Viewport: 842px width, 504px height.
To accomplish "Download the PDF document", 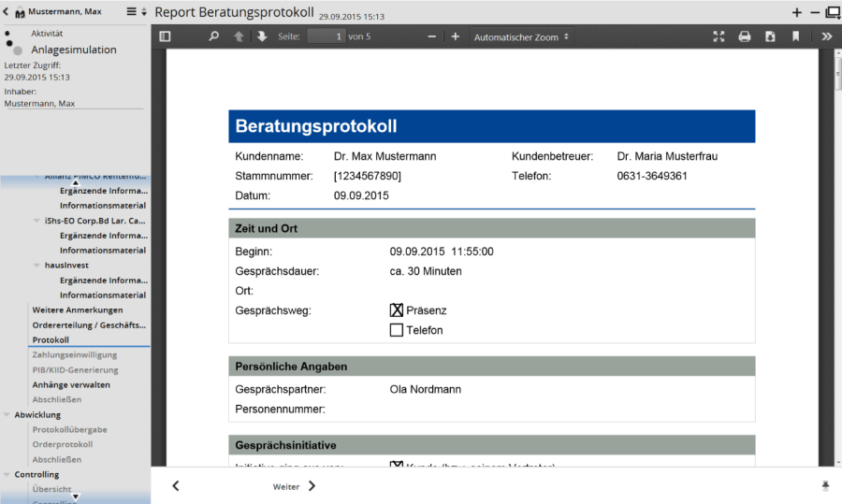I will point(770,37).
